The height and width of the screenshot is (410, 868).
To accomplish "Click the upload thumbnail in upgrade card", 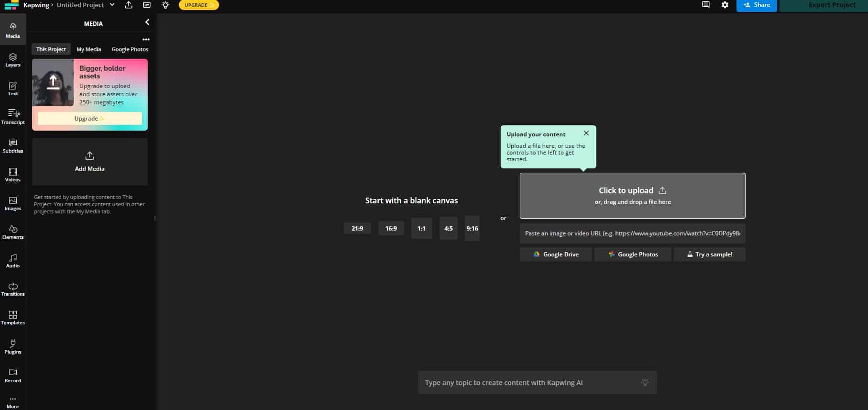I will pos(53,82).
